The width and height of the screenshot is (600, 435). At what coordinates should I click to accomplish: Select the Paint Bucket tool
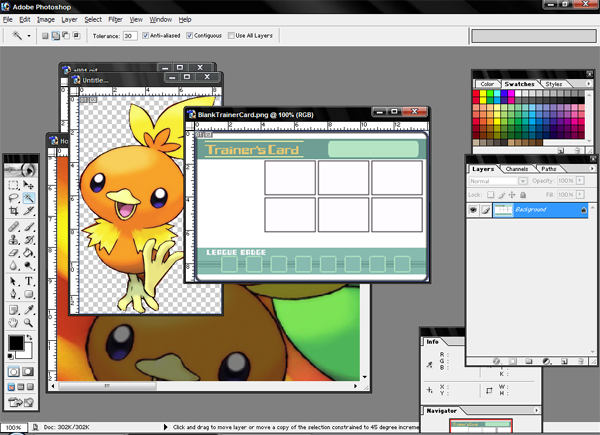[28, 253]
